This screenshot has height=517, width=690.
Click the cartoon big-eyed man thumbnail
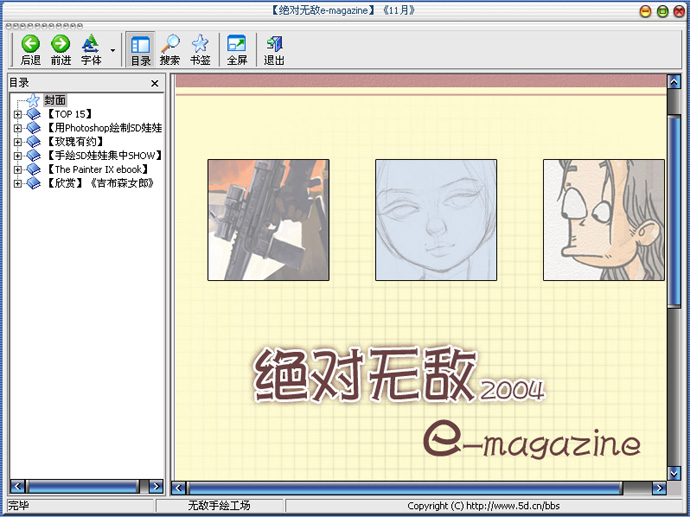(604, 220)
